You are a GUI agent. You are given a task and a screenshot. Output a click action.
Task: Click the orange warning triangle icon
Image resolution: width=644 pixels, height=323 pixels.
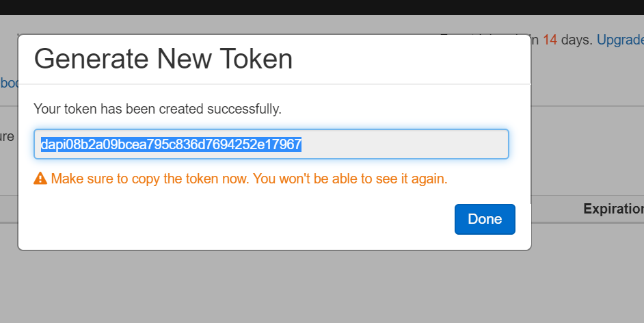pos(40,179)
